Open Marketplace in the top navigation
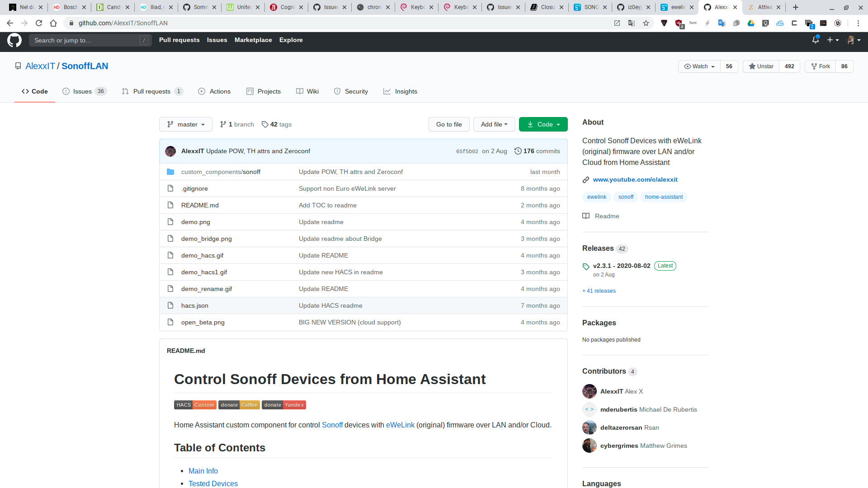868x488 pixels. click(253, 40)
